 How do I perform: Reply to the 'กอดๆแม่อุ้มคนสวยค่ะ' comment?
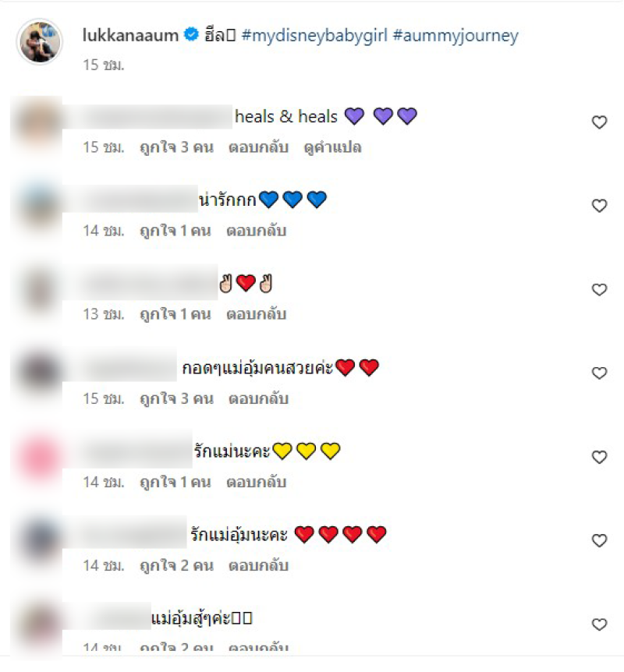tap(258, 399)
